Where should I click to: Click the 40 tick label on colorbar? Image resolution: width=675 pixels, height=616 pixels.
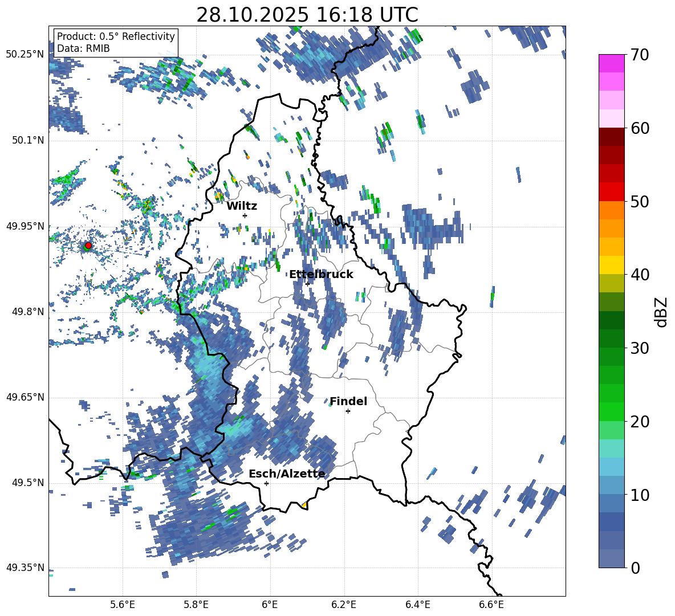[640, 275]
